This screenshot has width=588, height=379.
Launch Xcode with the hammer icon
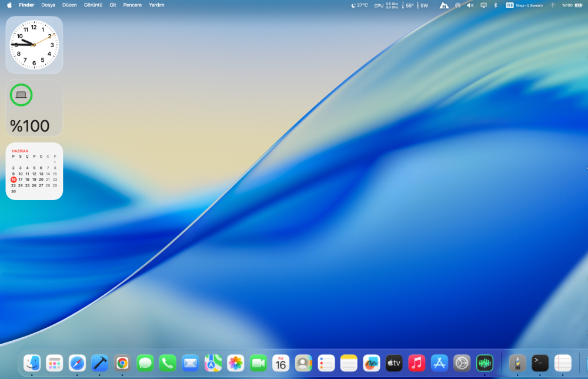pos(100,363)
